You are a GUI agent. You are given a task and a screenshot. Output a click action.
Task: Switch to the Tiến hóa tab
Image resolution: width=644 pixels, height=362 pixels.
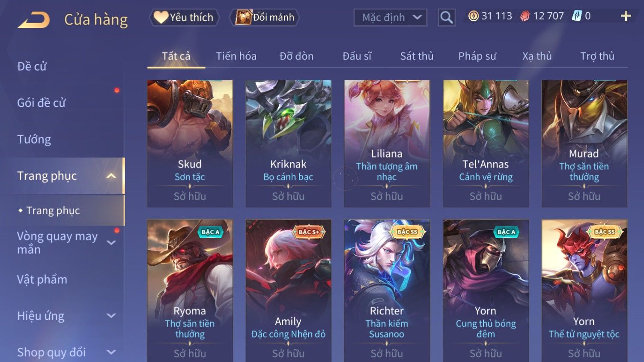click(x=236, y=56)
